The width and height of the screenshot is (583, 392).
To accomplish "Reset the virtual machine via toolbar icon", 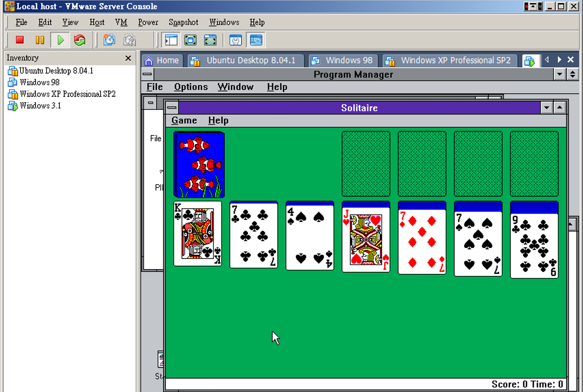I will point(79,40).
